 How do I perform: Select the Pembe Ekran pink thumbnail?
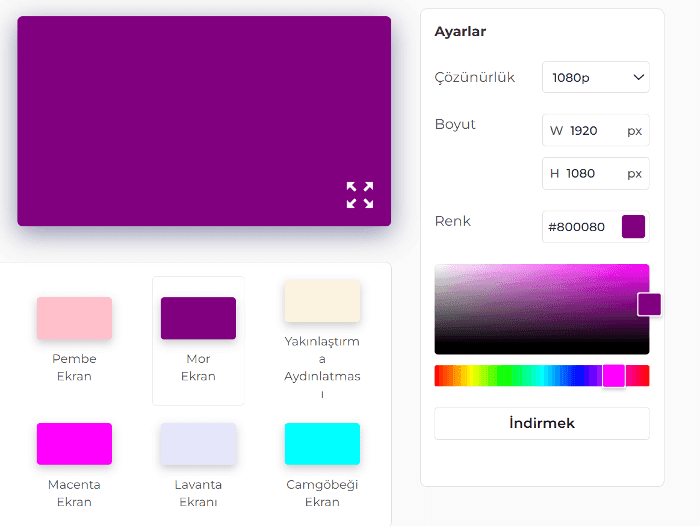tap(74, 318)
